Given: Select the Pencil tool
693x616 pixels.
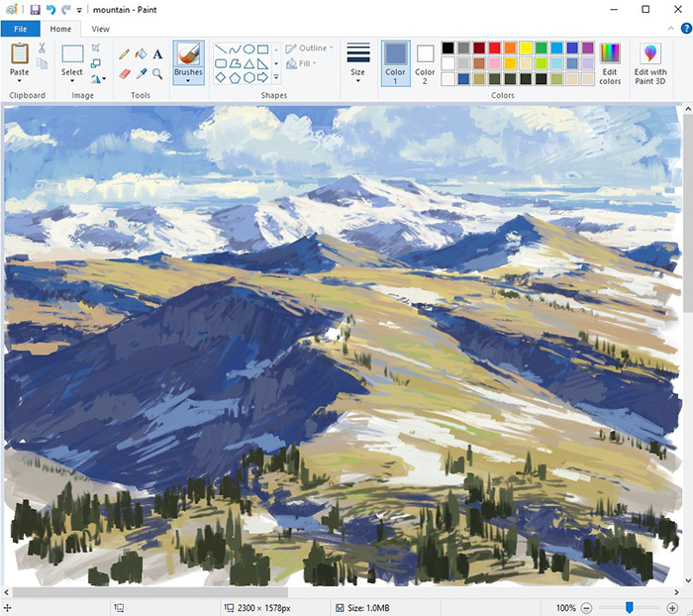Looking at the screenshot, I should point(125,54).
